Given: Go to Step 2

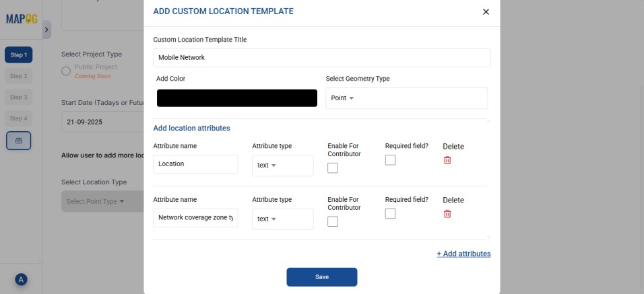Looking at the screenshot, I should tap(19, 76).
